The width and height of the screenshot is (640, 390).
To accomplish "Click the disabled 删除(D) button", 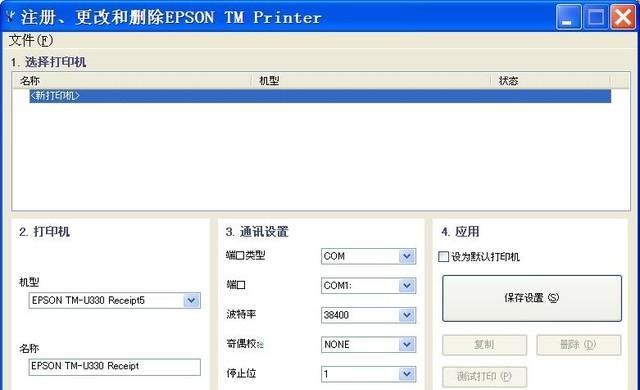I will click(x=578, y=345).
